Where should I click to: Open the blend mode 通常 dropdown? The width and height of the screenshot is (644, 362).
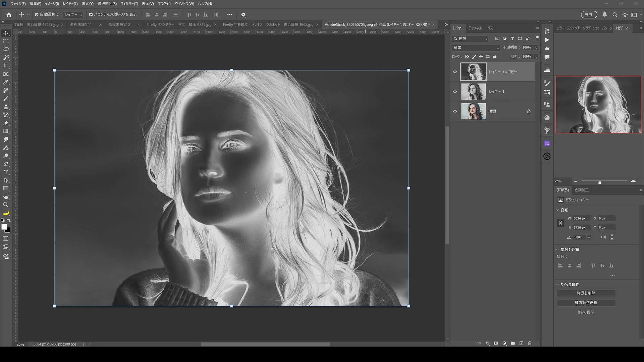click(x=476, y=48)
